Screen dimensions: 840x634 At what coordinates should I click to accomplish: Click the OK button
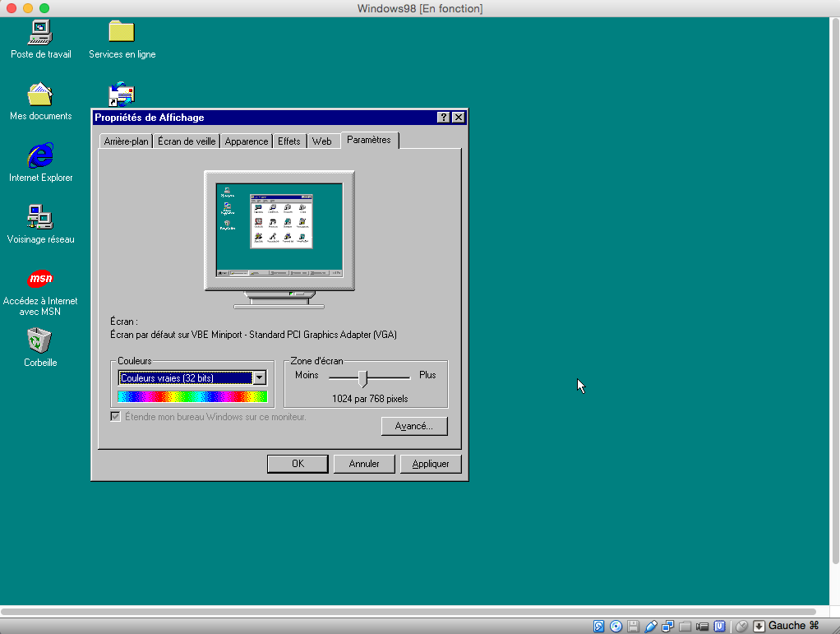pyautogui.click(x=298, y=464)
